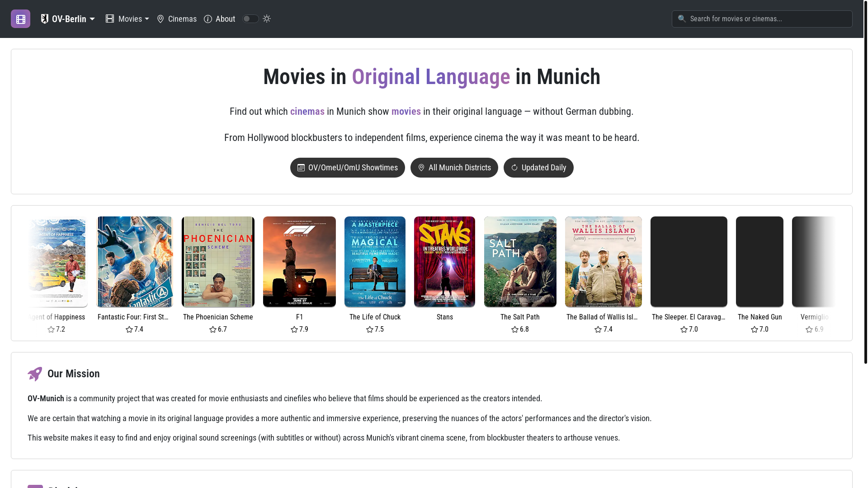The width and height of the screenshot is (868, 488).
Task: Open the About page
Action: [x=220, y=19]
